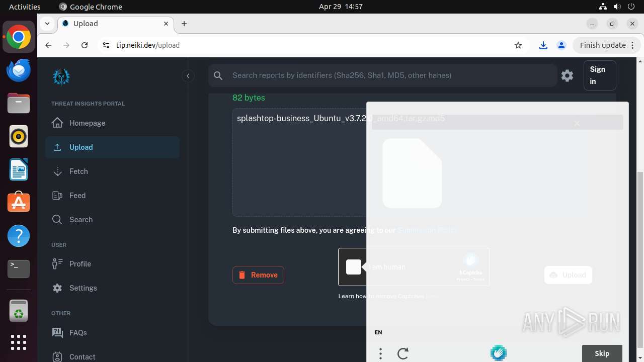644x362 pixels.
Task: Open the portal settings gear icon
Action: pos(567,75)
